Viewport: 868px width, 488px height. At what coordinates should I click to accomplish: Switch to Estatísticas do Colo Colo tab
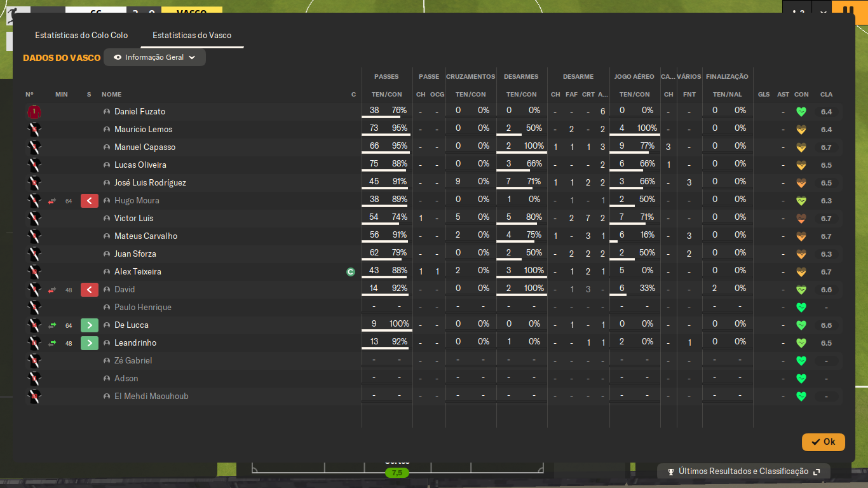coord(81,36)
